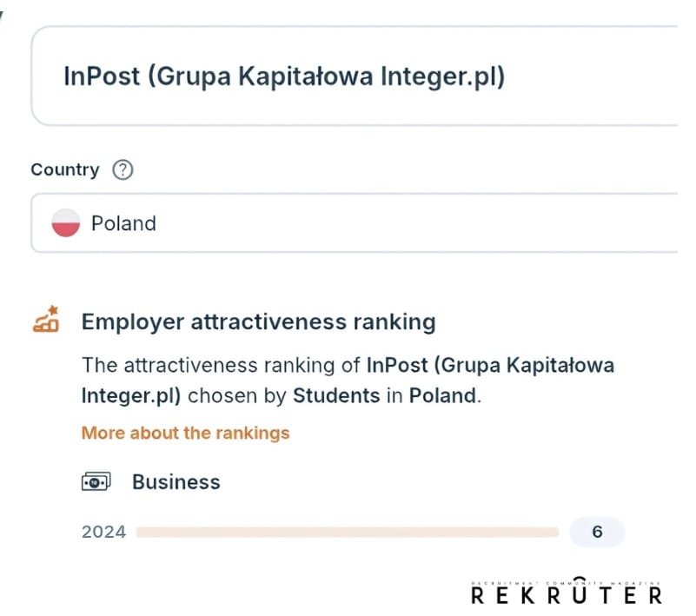Click bold Students in ranking description
The image size is (696, 616).
click(336, 396)
